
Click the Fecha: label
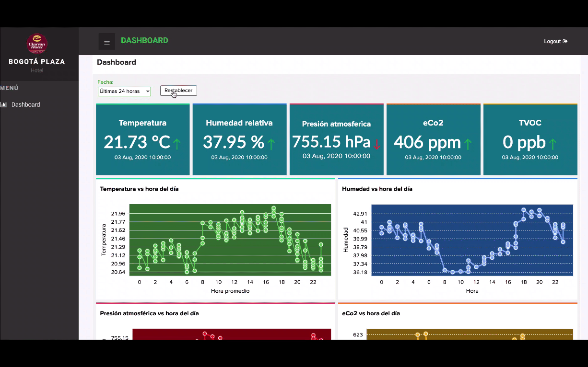click(x=106, y=82)
